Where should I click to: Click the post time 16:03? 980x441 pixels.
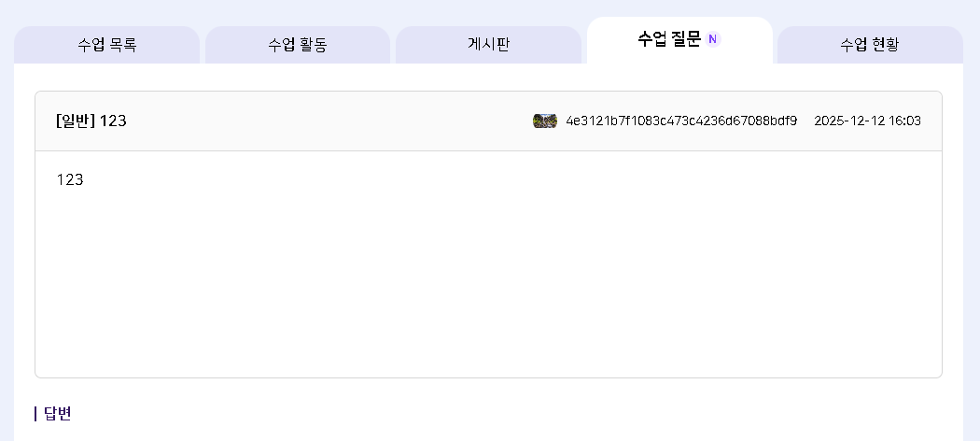[x=904, y=121]
